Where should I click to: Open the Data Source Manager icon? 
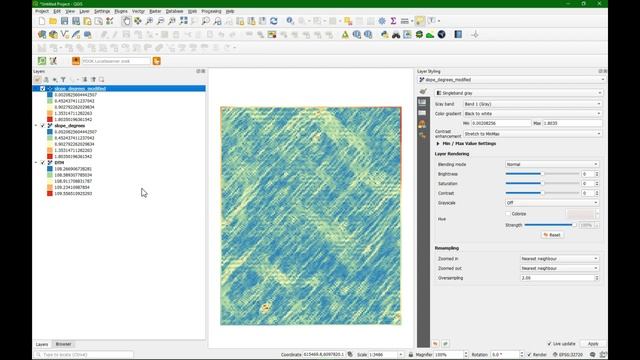coord(42,35)
